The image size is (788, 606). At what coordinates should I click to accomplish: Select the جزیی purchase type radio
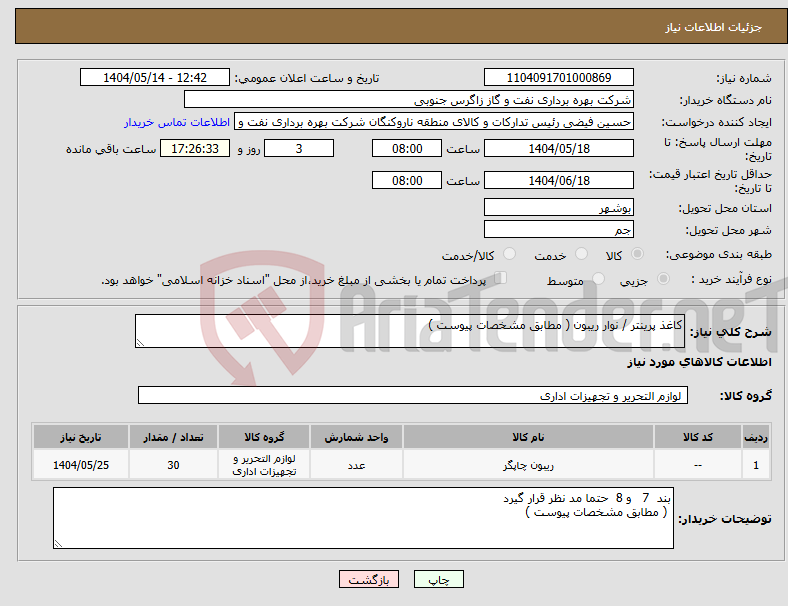tap(663, 278)
